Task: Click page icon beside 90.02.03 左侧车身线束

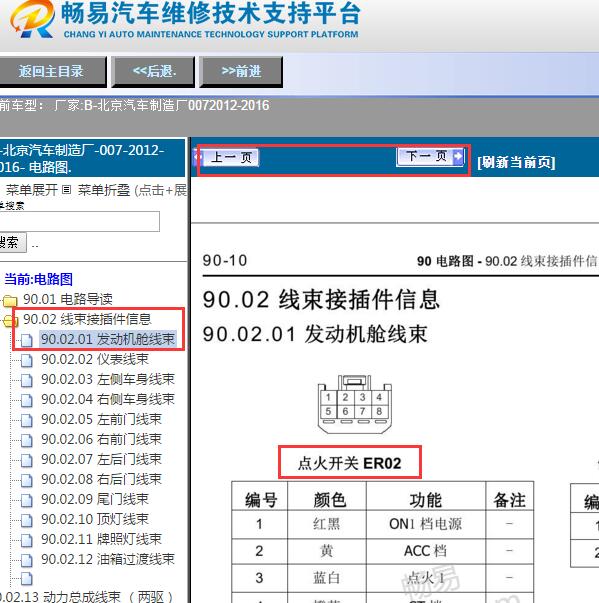Action: (27, 380)
